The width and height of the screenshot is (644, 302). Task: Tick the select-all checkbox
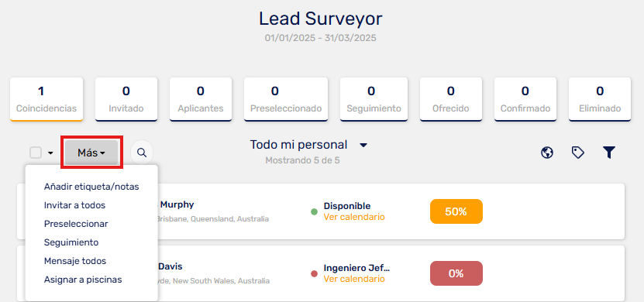(36, 153)
